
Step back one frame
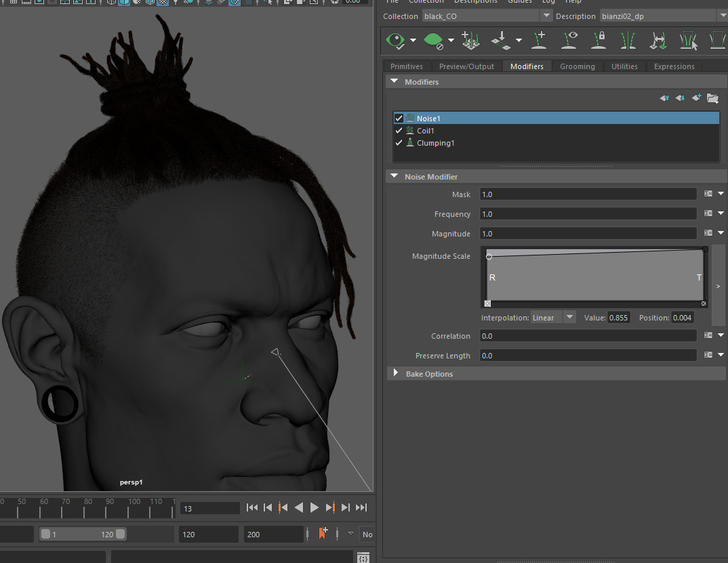(x=268, y=507)
